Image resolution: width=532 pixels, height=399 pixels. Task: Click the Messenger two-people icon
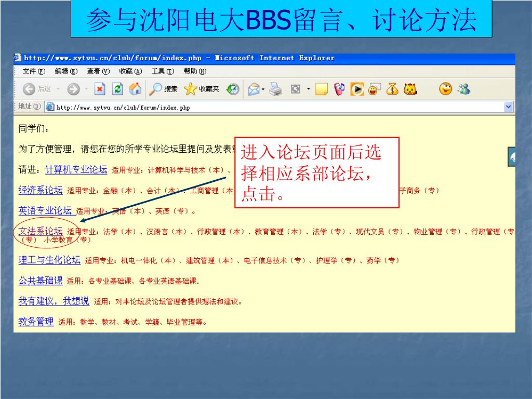pos(463,89)
